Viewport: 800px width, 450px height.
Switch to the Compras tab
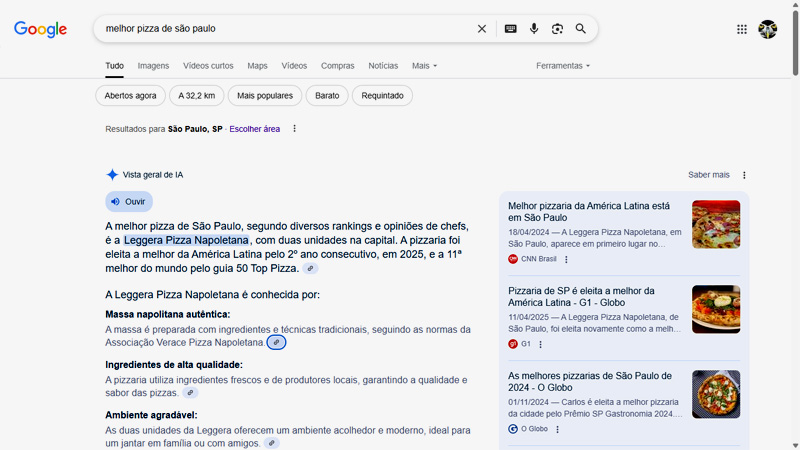coord(337,66)
